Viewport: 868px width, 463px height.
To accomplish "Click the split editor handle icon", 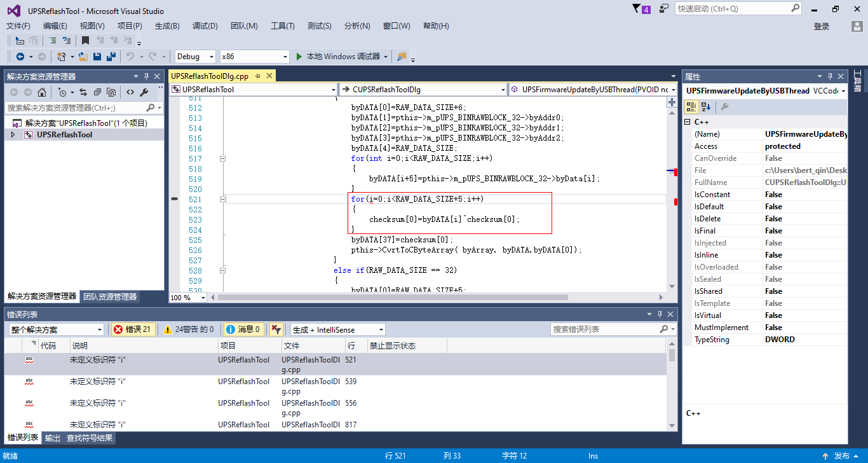I will pyautogui.click(x=672, y=102).
